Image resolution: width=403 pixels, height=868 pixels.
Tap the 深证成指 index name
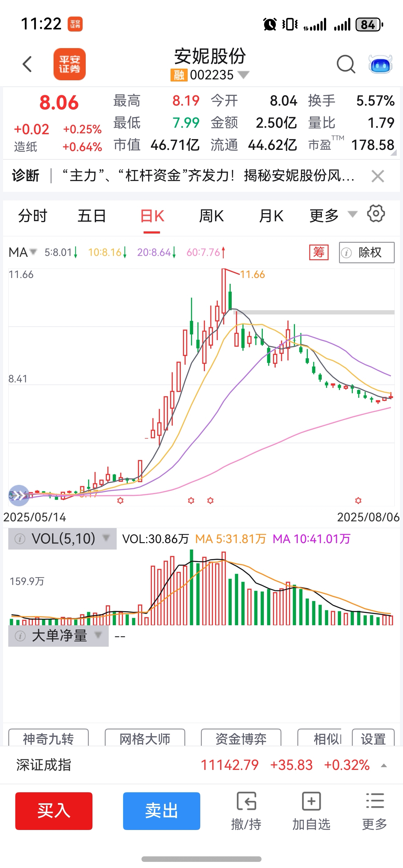coord(44,765)
